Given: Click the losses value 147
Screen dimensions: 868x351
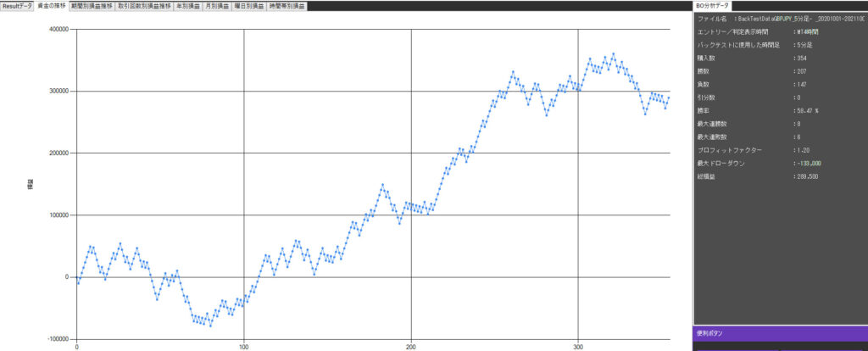Looking at the screenshot, I should tap(802, 84).
